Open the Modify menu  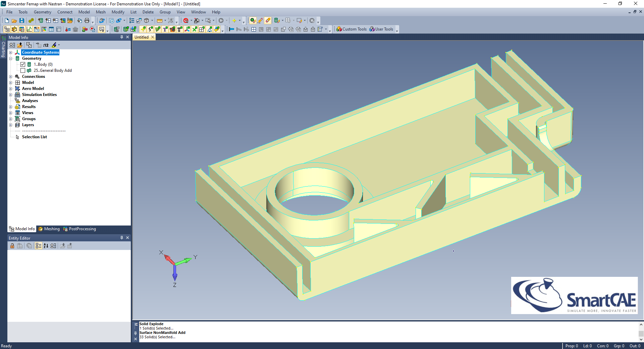tap(118, 12)
